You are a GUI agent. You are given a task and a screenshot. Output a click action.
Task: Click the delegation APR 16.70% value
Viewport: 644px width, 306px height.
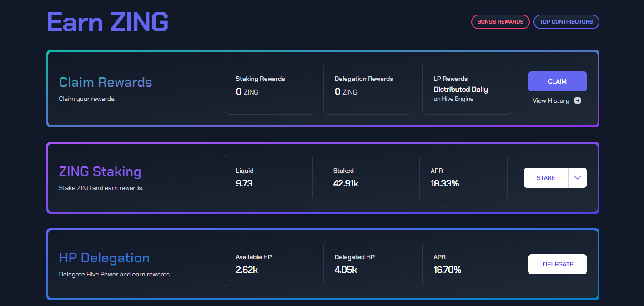448,270
